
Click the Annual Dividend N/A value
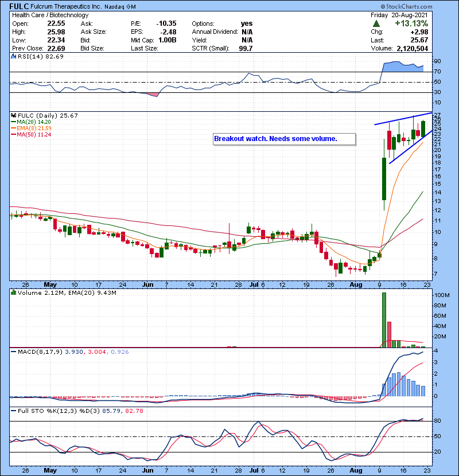247,32
